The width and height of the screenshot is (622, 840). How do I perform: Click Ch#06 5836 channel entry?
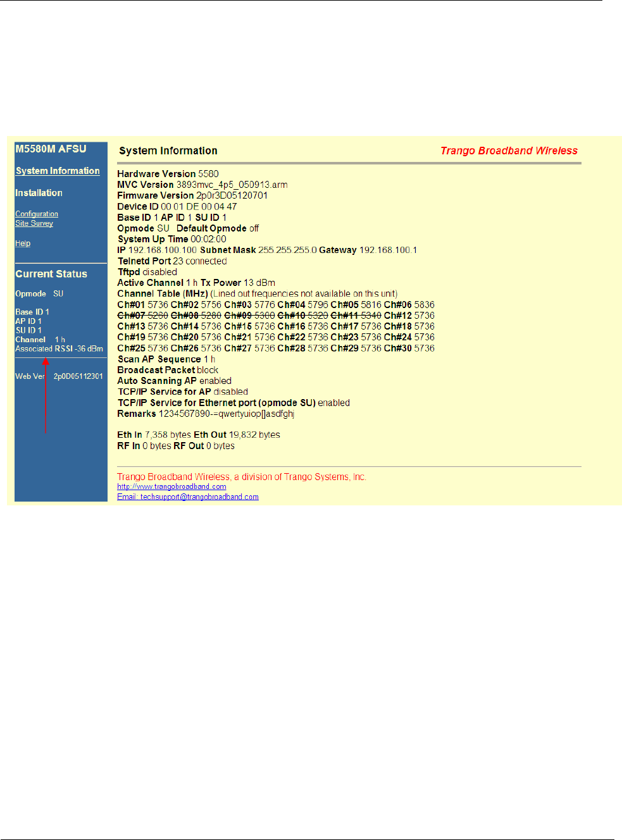pyautogui.click(x=409, y=305)
